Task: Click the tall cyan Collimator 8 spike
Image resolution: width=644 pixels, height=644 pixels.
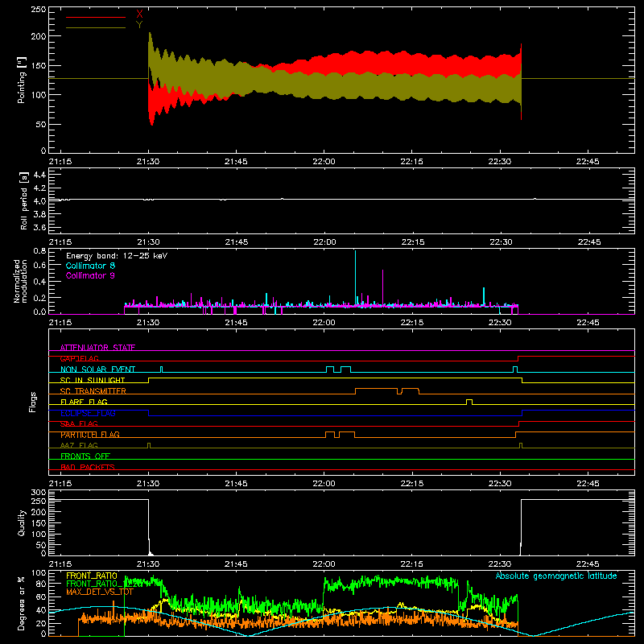Action: pos(355,278)
